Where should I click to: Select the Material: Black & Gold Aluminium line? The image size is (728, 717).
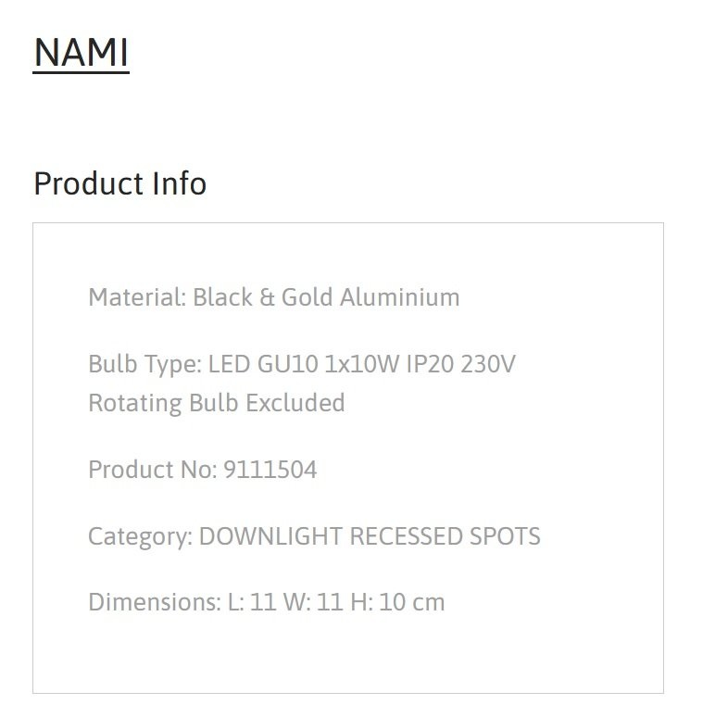[274, 297]
